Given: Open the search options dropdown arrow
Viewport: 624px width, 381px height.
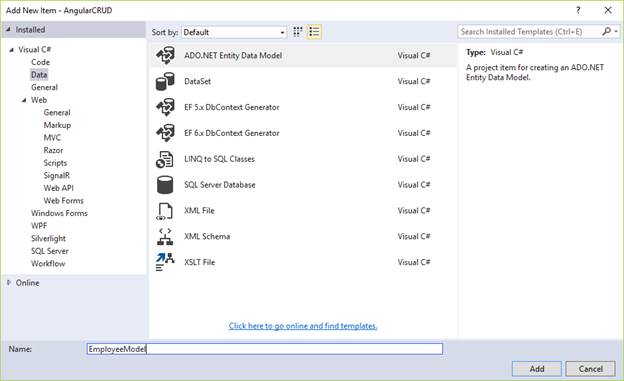Looking at the screenshot, I should pyautogui.click(x=616, y=31).
